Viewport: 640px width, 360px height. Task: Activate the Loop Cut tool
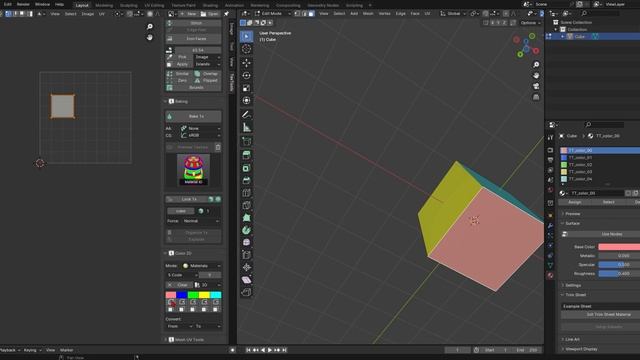tap(246, 193)
